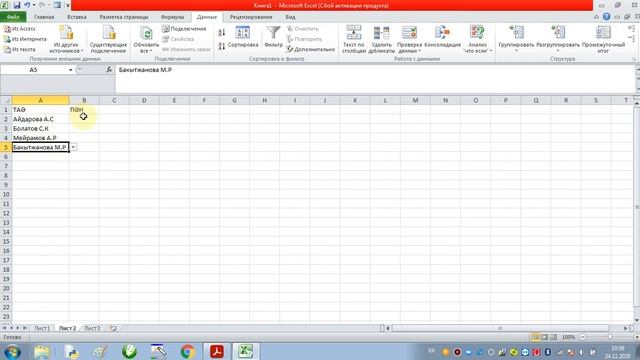This screenshot has height=360, width=640.
Task: Select row 10 header
Action: [6, 194]
